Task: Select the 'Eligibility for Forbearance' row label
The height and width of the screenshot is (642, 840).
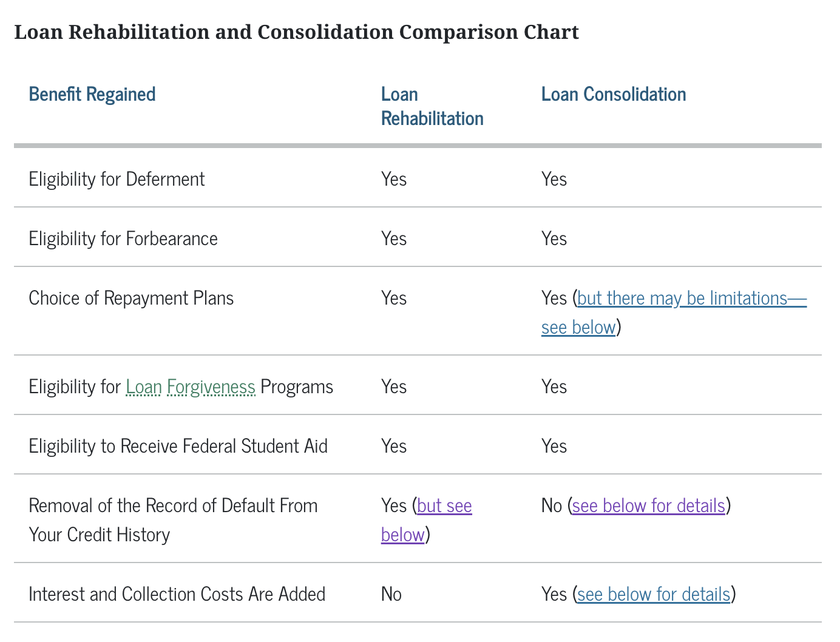Action: 123,239
